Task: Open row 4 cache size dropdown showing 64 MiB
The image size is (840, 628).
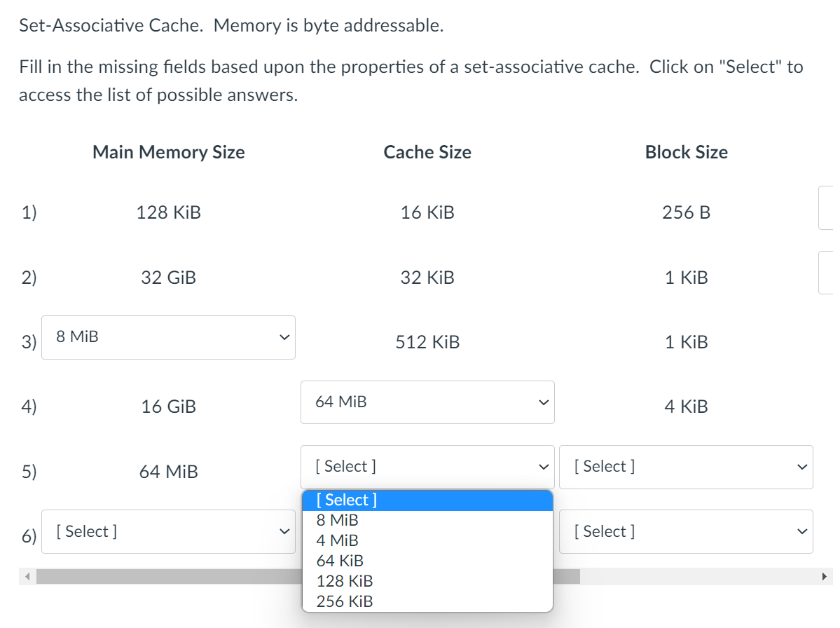Action: 427,402
